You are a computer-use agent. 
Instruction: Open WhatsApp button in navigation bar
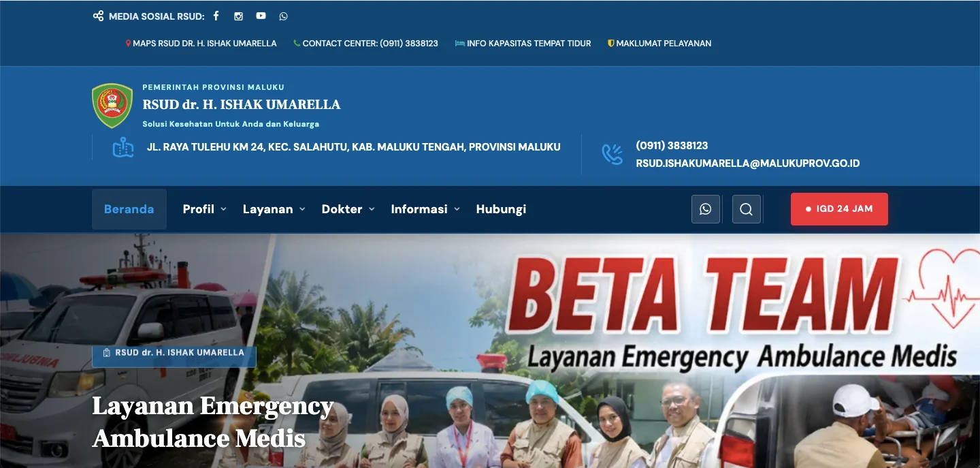point(706,209)
